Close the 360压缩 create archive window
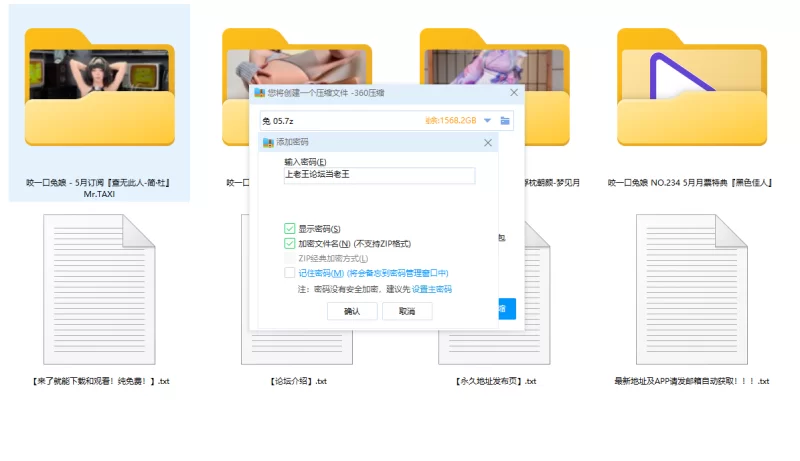The height and width of the screenshot is (461, 800). coord(514,92)
